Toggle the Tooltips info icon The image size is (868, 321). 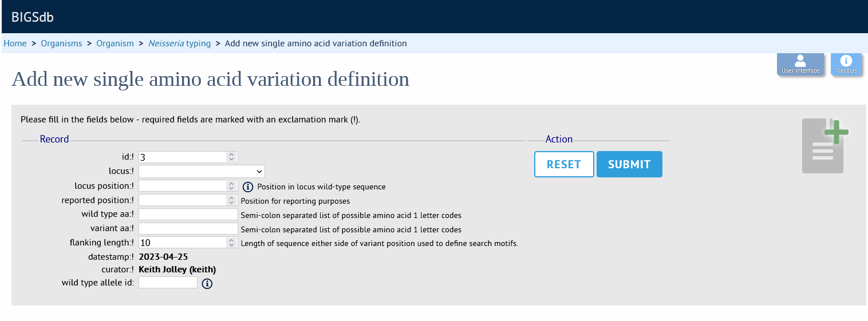coord(846,65)
